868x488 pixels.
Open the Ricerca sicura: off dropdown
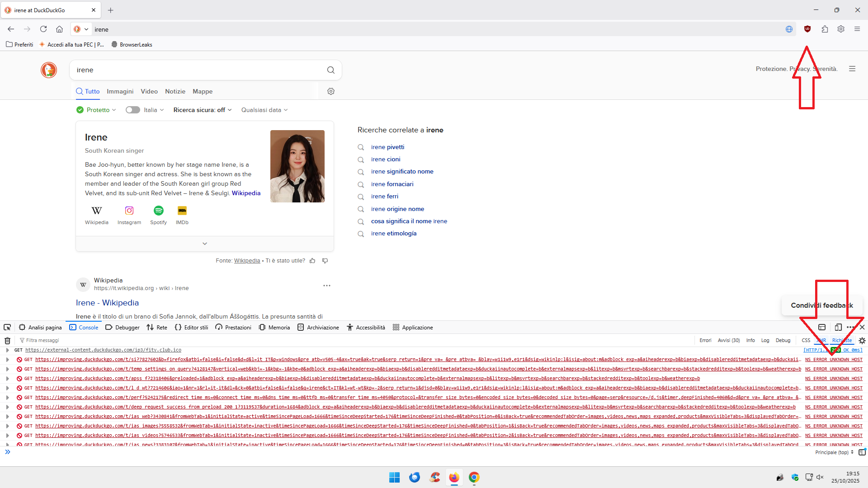click(x=203, y=110)
